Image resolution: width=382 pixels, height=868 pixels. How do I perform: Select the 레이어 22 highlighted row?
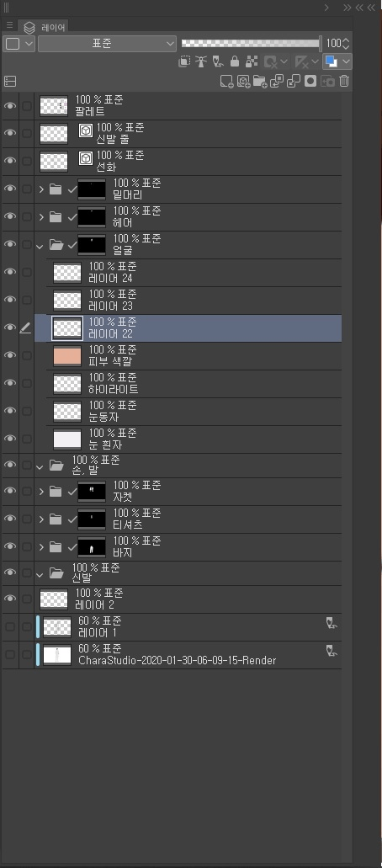188,328
